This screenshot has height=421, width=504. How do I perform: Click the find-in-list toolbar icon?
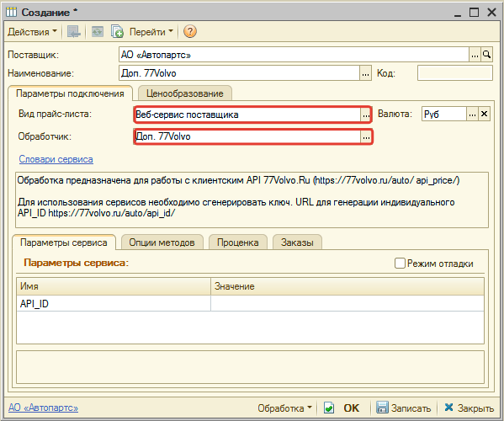click(x=73, y=31)
